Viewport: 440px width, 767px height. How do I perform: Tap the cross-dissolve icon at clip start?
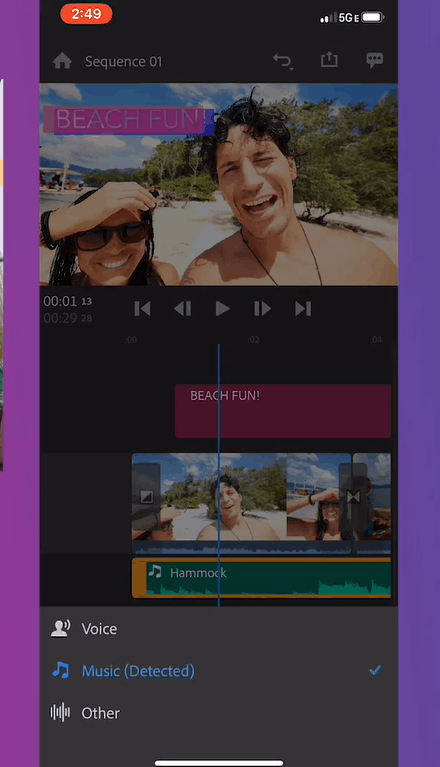click(x=146, y=497)
